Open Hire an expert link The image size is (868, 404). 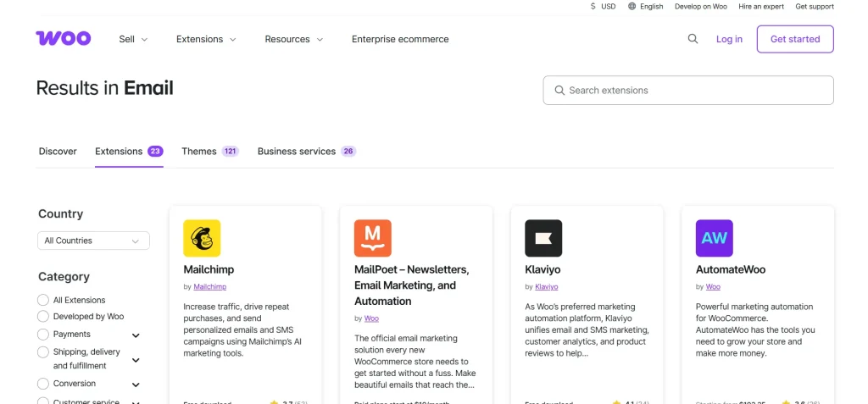pyautogui.click(x=761, y=7)
